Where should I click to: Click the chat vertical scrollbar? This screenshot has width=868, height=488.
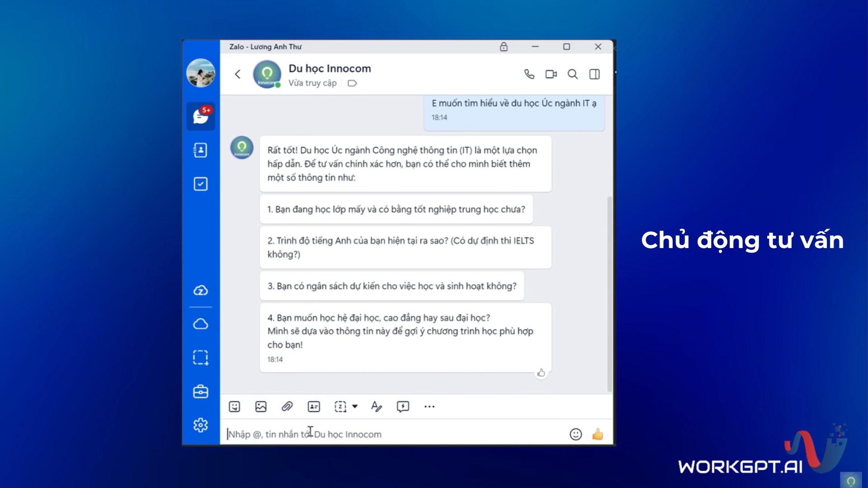(x=609, y=294)
